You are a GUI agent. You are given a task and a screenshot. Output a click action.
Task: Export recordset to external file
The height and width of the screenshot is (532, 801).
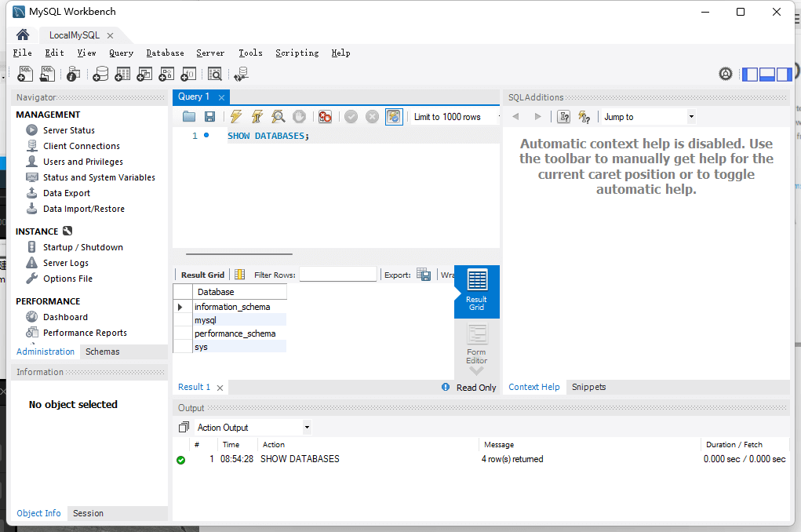[424, 275]
